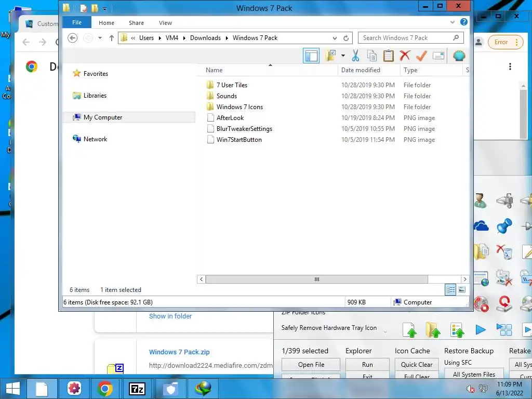This screenshot has width=532, height=399.
Task: Open the File ribbon tab
Action: coord(77,22)
